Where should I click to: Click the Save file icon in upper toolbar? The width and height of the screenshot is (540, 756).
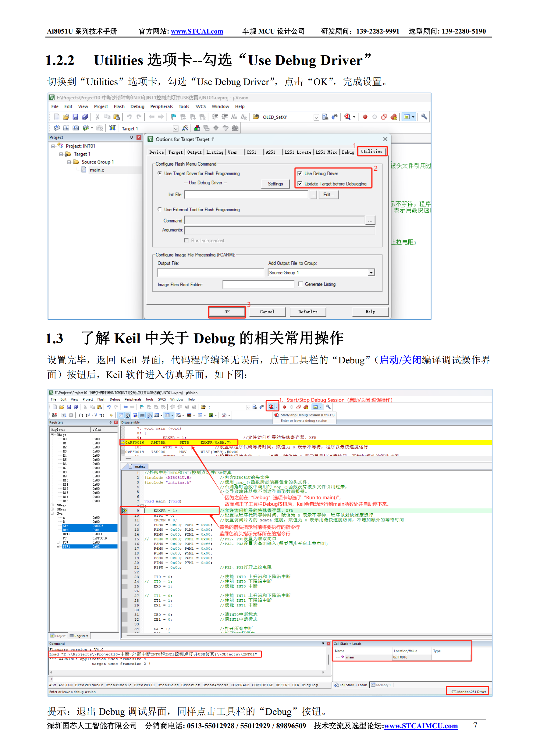76,117
